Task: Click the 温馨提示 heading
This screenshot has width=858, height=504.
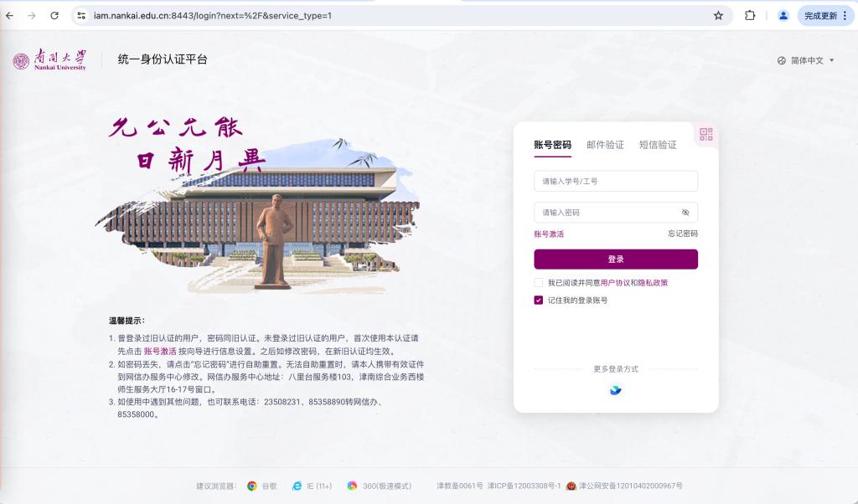Action: click(x=127, y=321)
